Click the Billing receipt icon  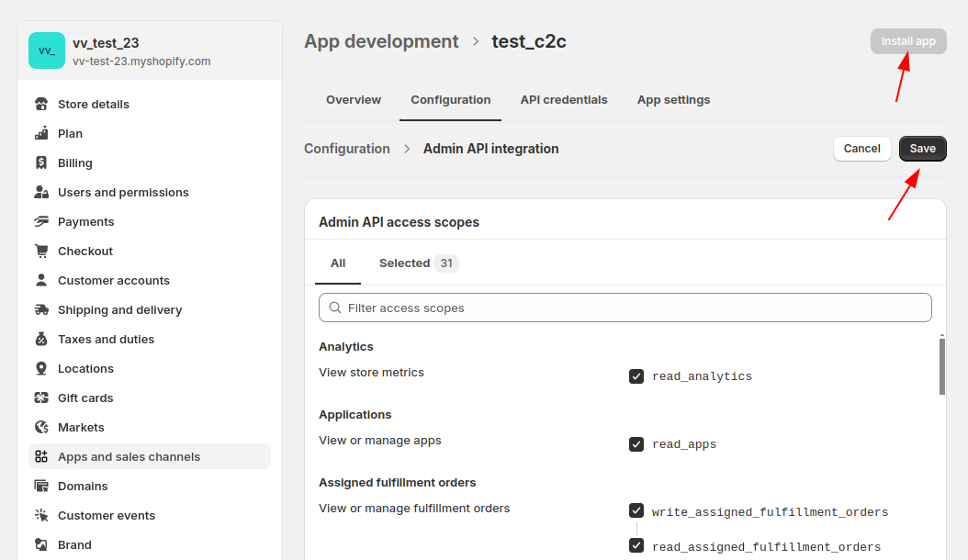41,163
